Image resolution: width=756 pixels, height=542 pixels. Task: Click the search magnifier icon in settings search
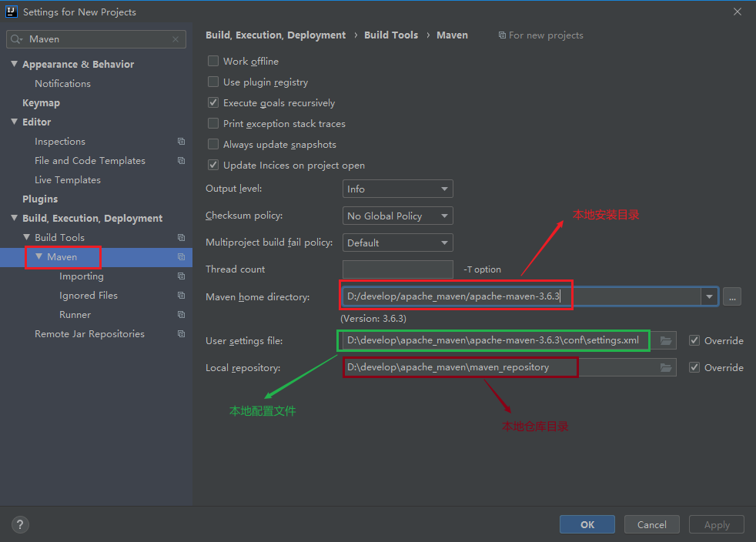click(16, 39)
